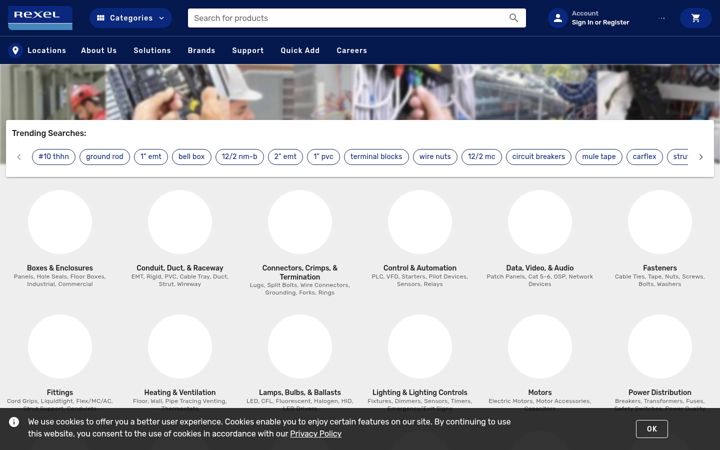Image resolution: width=720 pixels, height=450 pixels.
Task: Open the Locations page
Action: click(x=46, y=51)
